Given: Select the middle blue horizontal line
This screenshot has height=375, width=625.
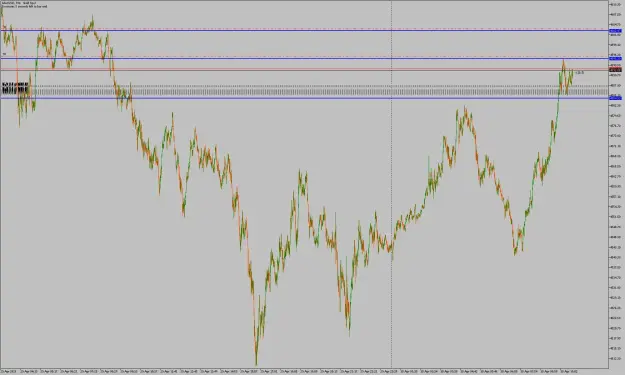Looking at the screenshot, I should 304,59.
